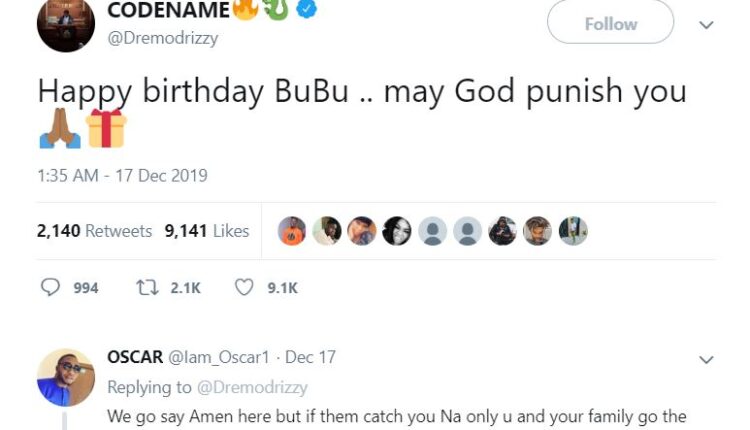Open OSCAR's profile picture
The width and height of the screenshot is (750, 430).
(x=65, y=377)
